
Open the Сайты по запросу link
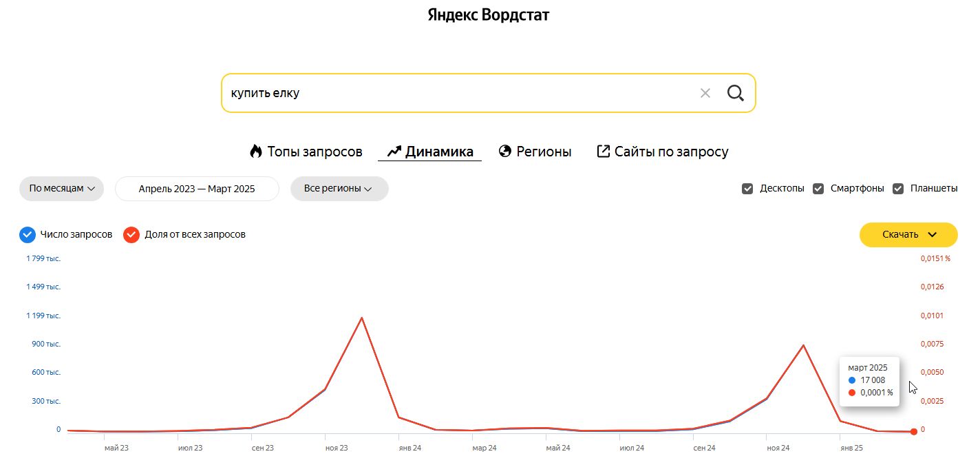point(671,152)
